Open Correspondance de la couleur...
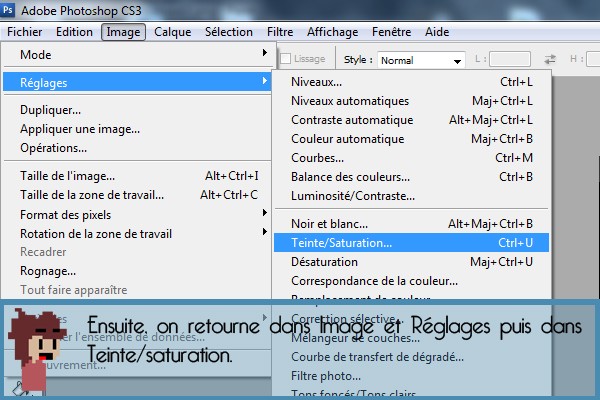The image size is (600, 400). tap(411, 281)
